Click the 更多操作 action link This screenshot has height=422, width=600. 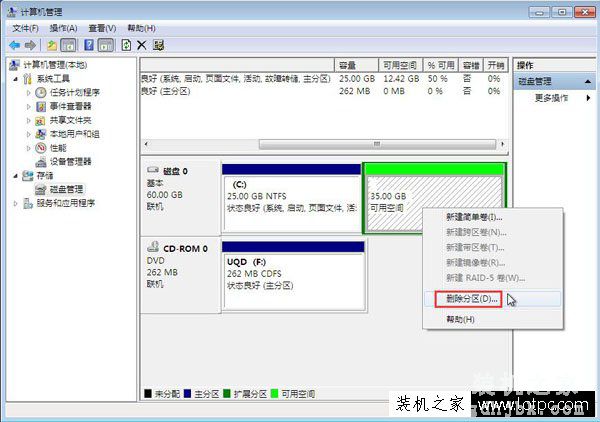pos(551,98)
